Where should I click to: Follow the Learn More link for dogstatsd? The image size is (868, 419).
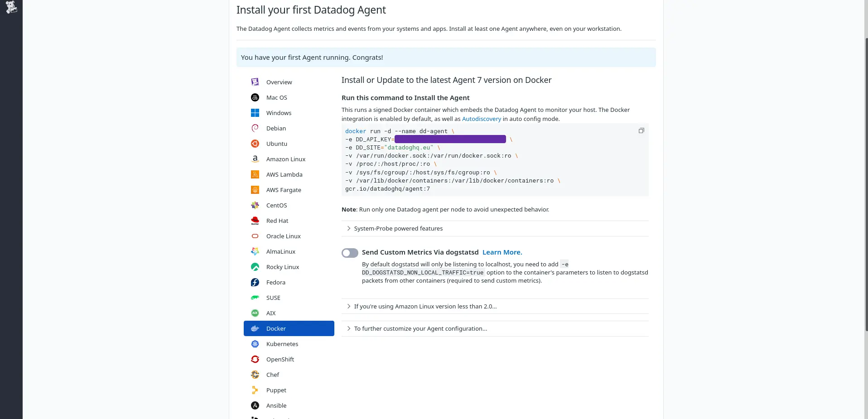(502, 252)
